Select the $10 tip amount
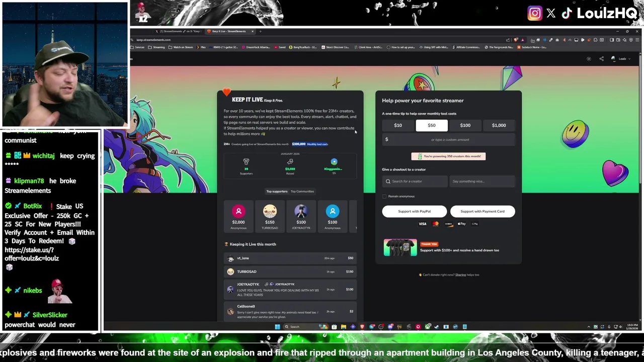644x362 pixels. point(398,125)
